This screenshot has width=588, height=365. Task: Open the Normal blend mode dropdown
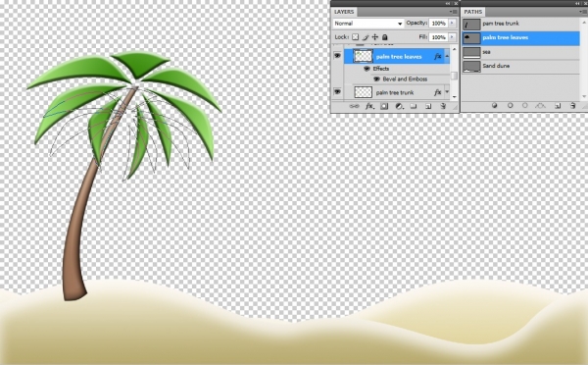(x=368, y=24)
